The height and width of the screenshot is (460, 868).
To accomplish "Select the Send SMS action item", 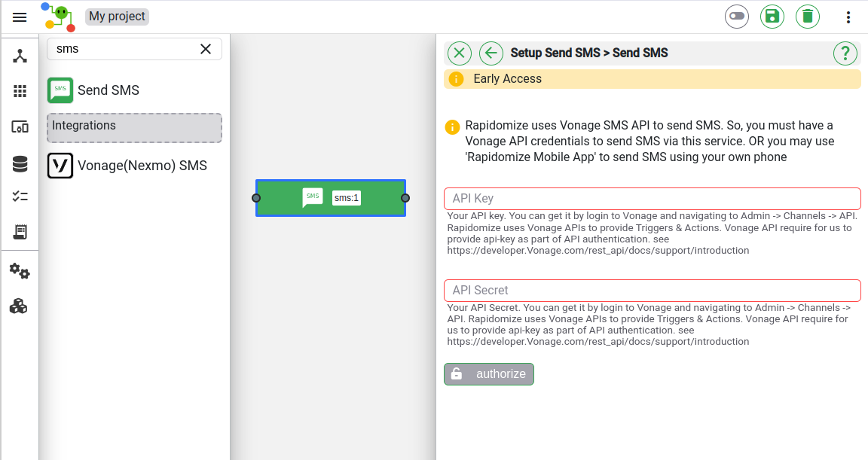I will [x=135, y=90].
